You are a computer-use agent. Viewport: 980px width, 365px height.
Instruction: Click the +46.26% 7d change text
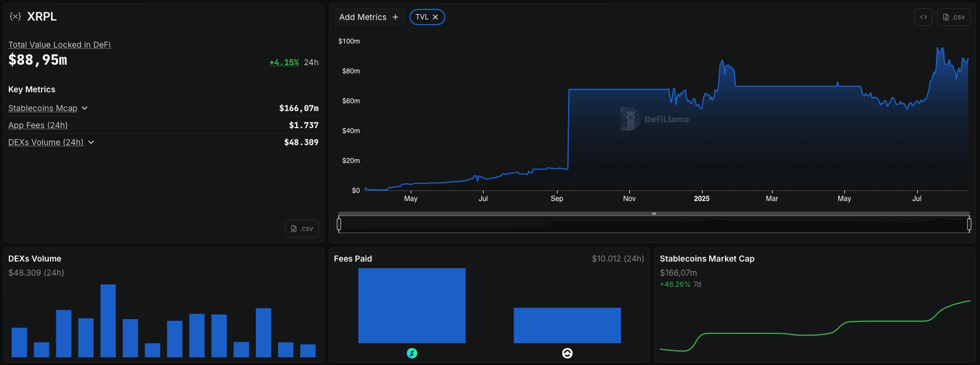[x=680, y=284]
